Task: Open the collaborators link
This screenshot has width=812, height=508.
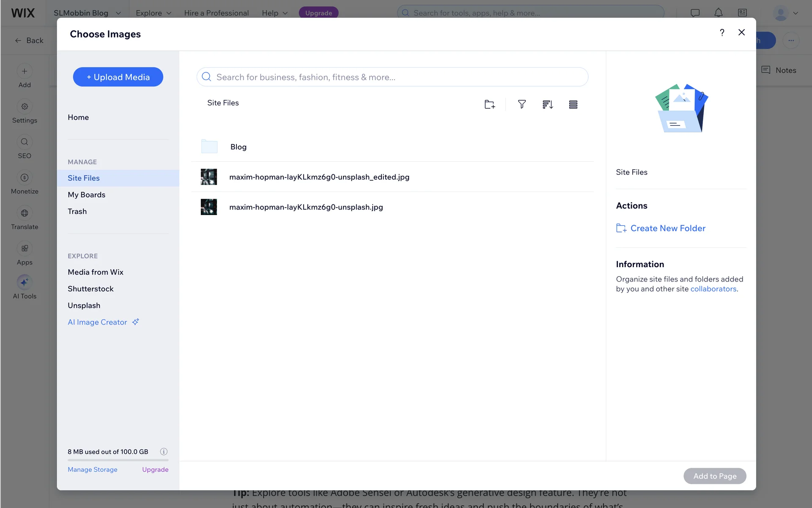Action: click(x=713, y=289)
